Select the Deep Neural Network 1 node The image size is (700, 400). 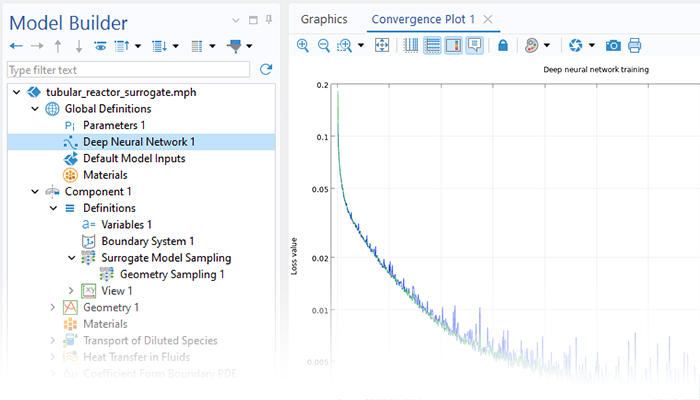(139, 142)
